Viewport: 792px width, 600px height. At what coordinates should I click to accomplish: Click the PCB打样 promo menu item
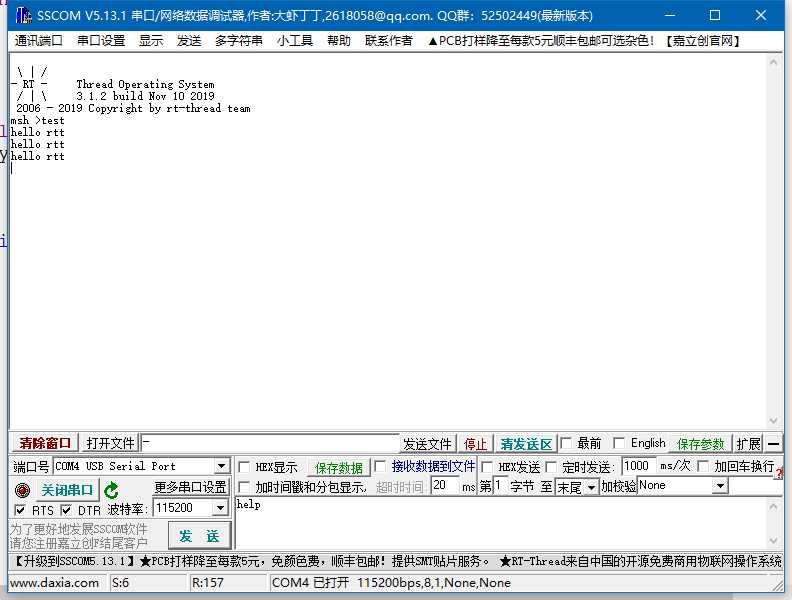pos(540,40)
